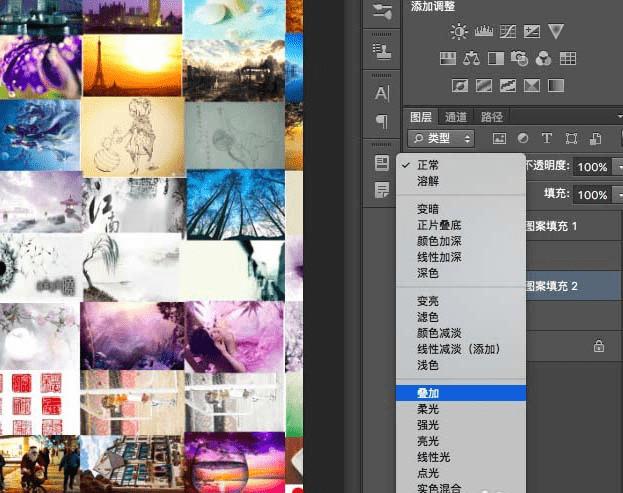Choose 滤色 blend mode
The width and height of the screenshot is (623, 493).
point(461,317)
